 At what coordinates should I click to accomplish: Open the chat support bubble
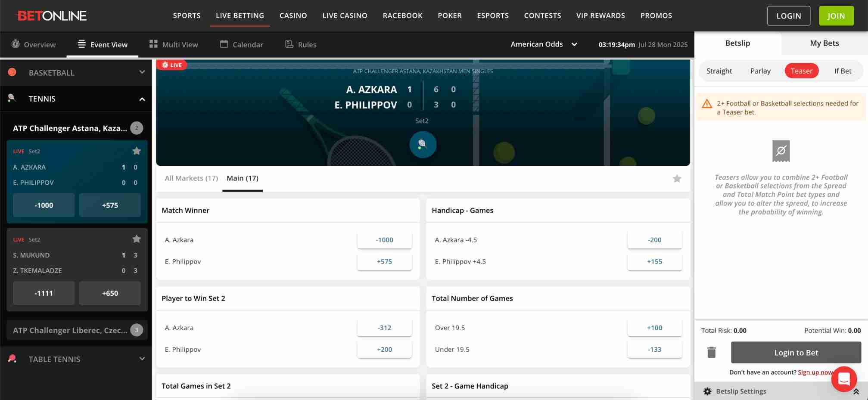(844, 379)
